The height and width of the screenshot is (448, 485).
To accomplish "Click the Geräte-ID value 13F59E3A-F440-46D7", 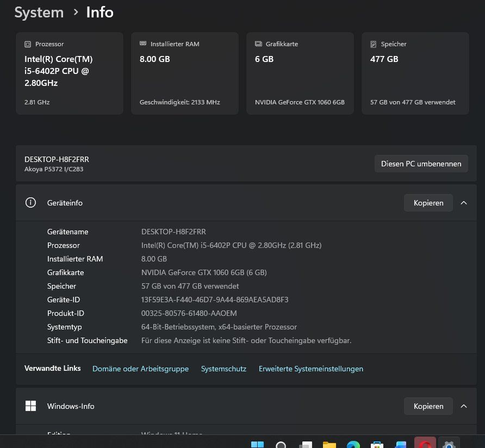I will tap(215, 300).
